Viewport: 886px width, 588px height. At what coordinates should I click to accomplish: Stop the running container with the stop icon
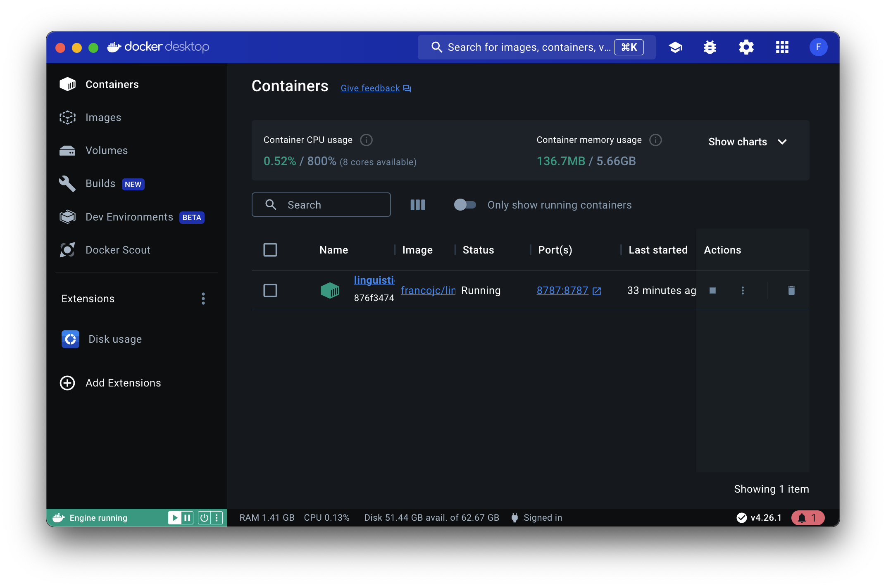pos(712,290)
